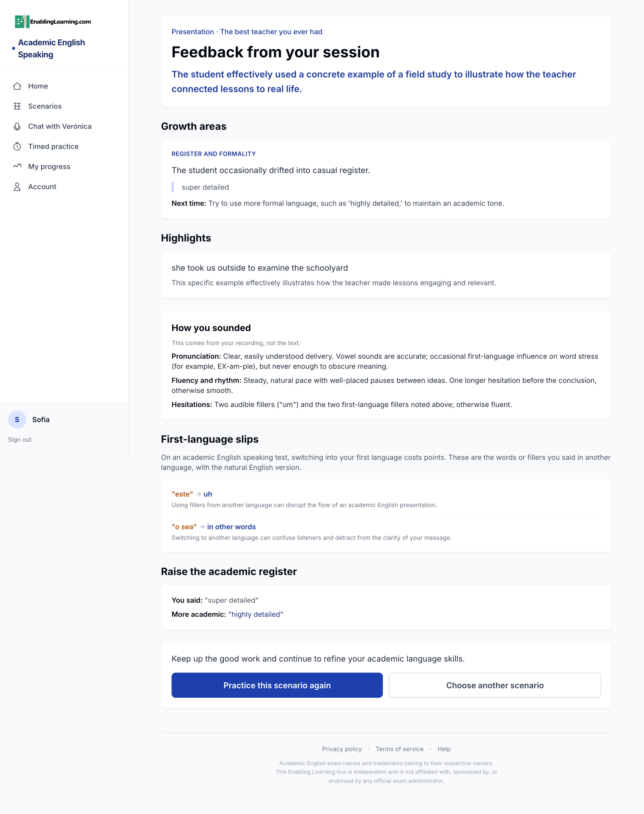Viewport: 644px width, 814px height.
Task: Go to Chat with Verónica
Action: click(x=64, y=126)
